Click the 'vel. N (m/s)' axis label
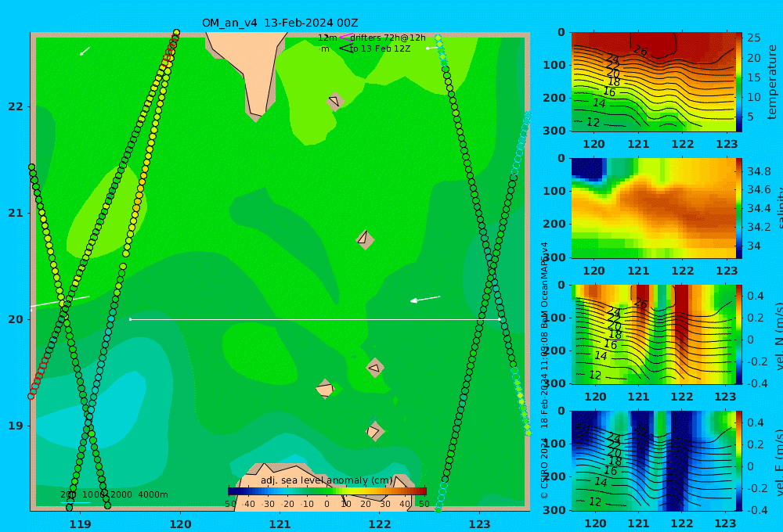The width and height of the screenshot is (783, 532). click(778, 336)
